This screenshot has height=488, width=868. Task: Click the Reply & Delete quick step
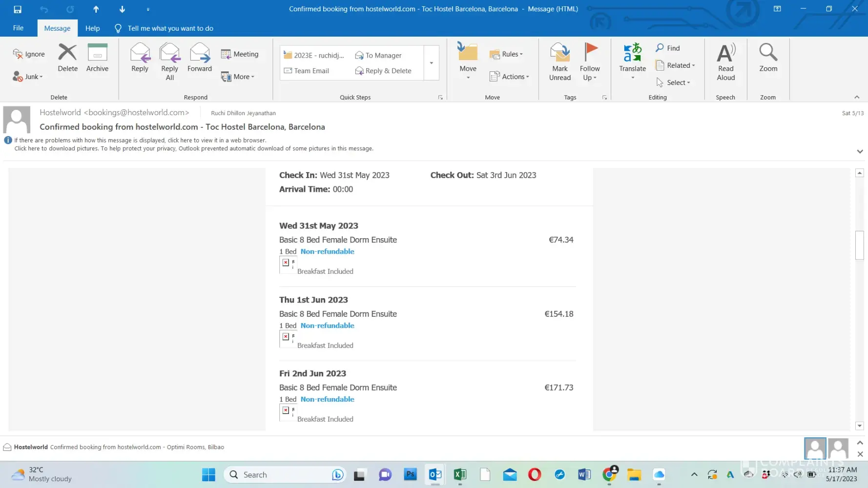pyautogui.click(x=388, y=71)
